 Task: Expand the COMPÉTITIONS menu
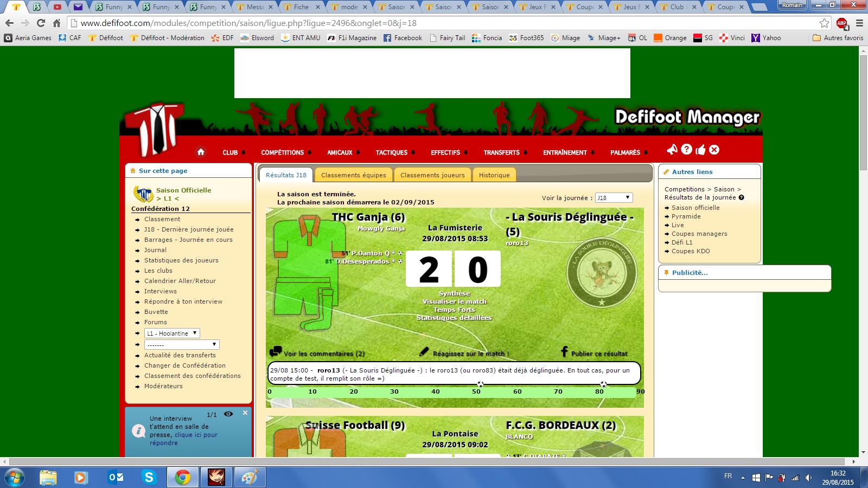[286, 152]
